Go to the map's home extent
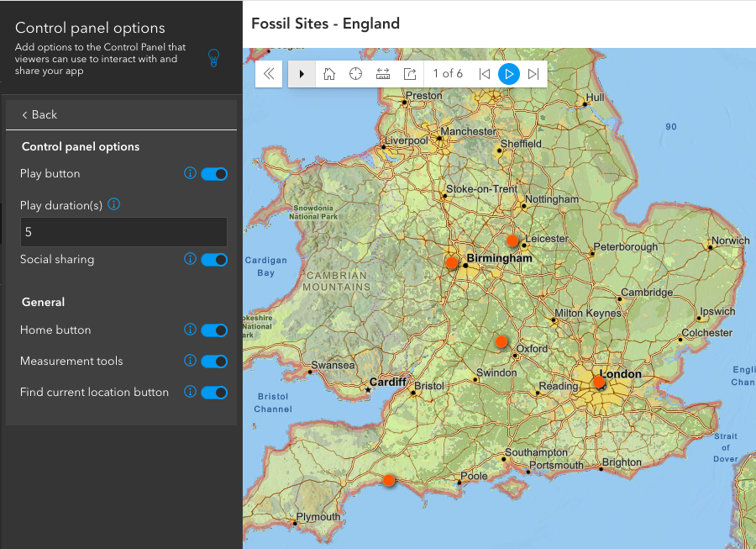Screen dimensions: 756x549 tap(329, 74)
